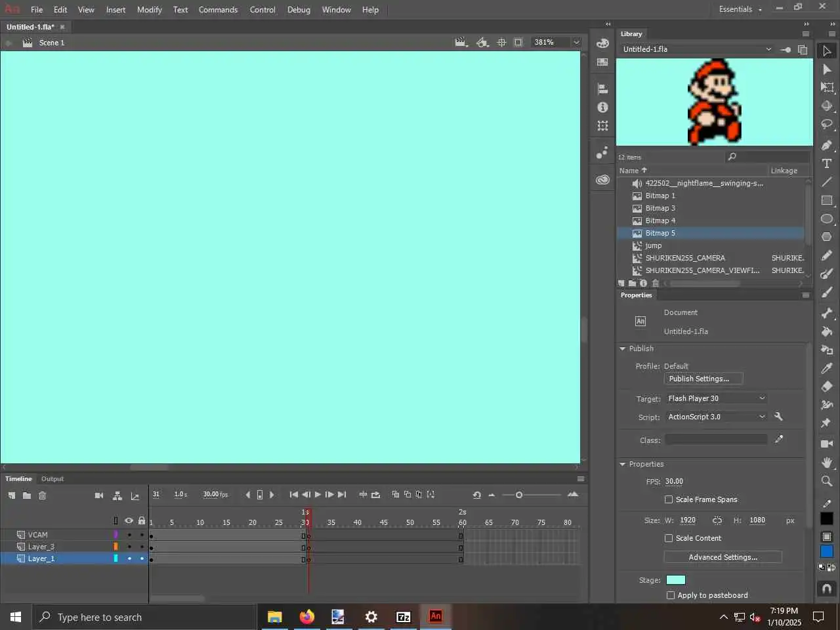Image resolution: width=840 pixels, height=630 pixels.
Task: Open the Flash Player 30 target dropdown
Action: pyautogui.click(x=717, y=398)
